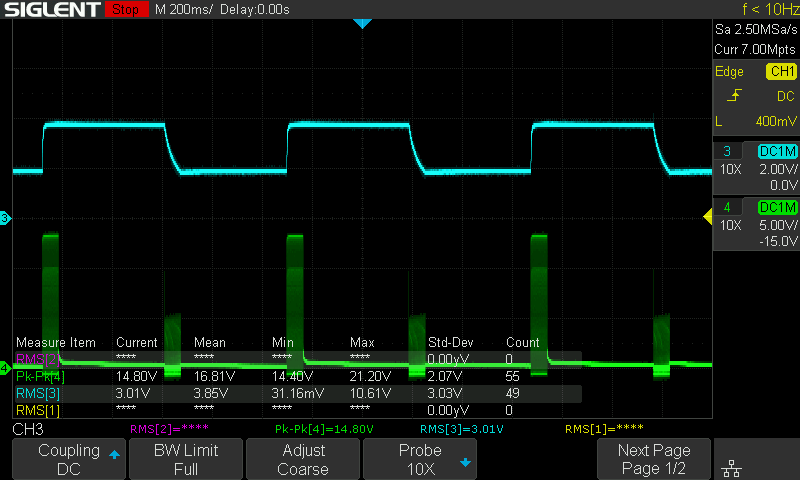Click the Pk-Pk[4] mean value 16.81V
The image size is (800, 480).
click(x=214, y=376)
